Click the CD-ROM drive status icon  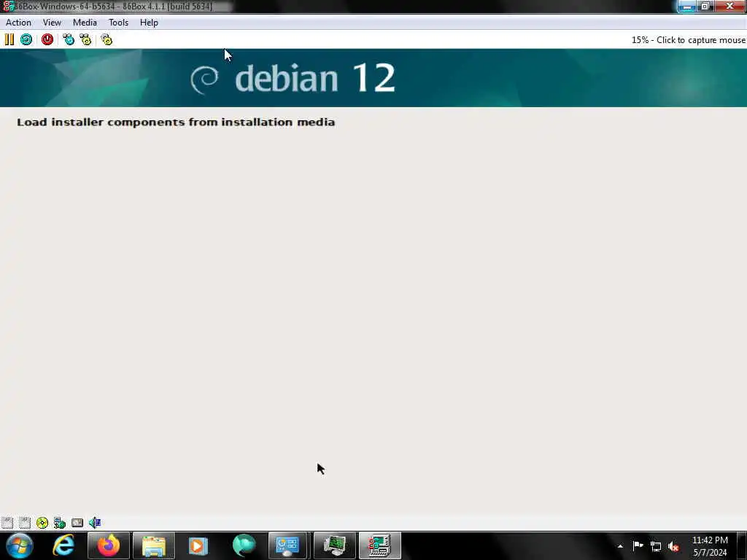coord(42,523)
